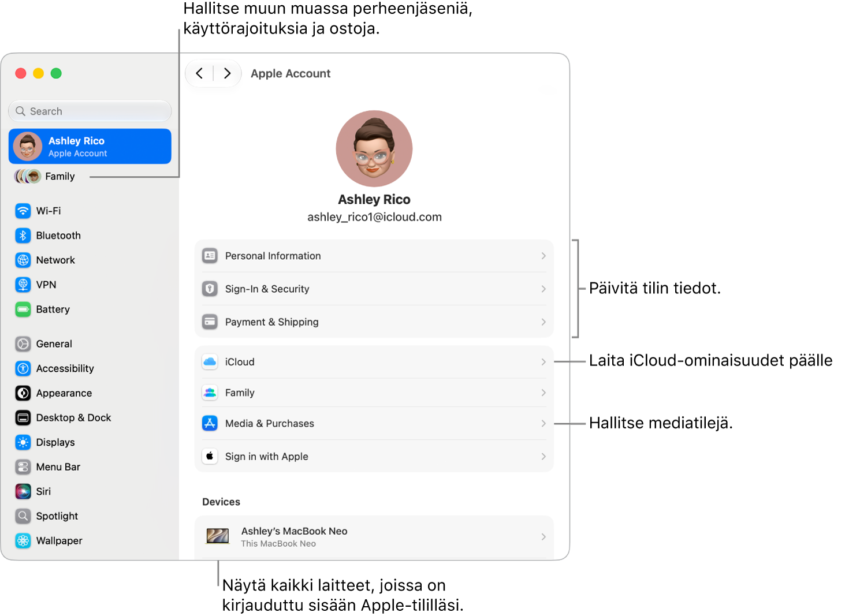Open Ashley's MacBook Neo device entry

point(374,537)
